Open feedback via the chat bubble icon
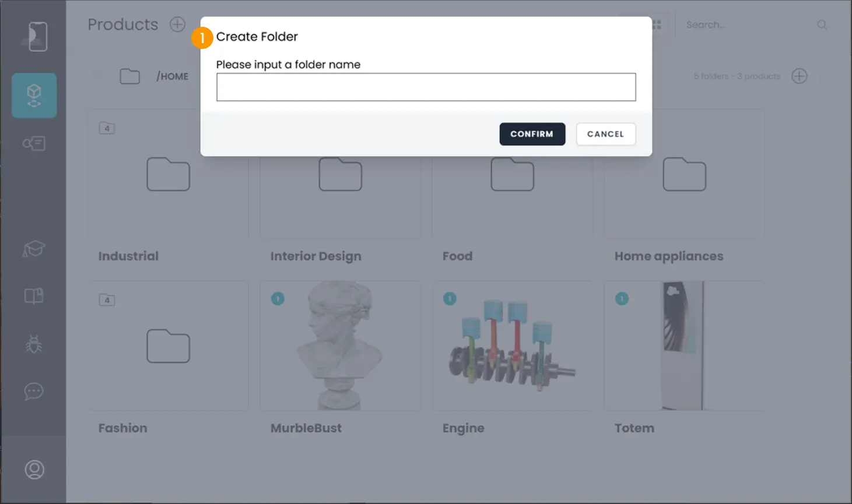This screenshot has height=504, width=852. pyautogui.click(x=33, y=391)
